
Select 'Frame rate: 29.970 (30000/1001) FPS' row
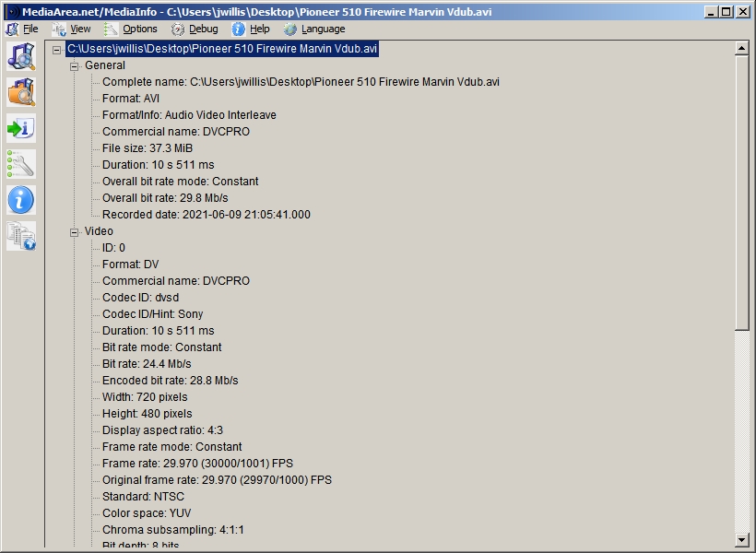(x=197, y=464)
